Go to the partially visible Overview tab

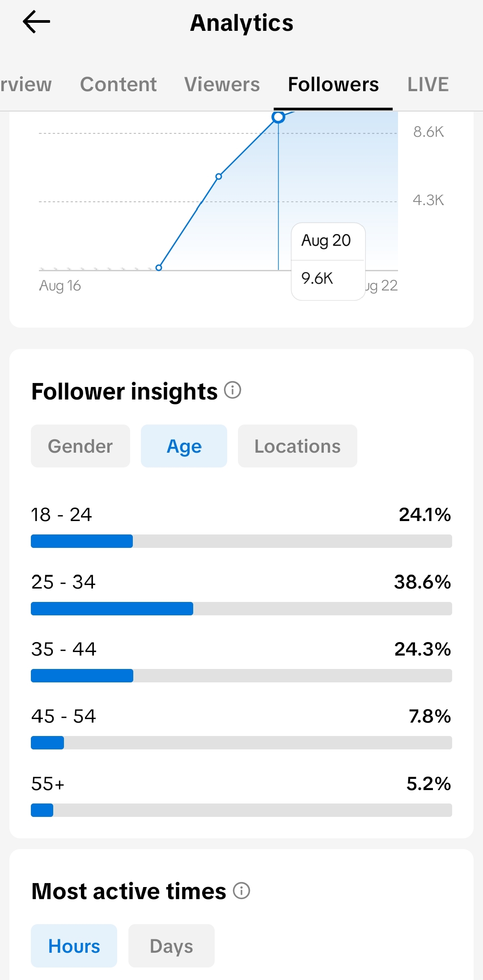26,84
